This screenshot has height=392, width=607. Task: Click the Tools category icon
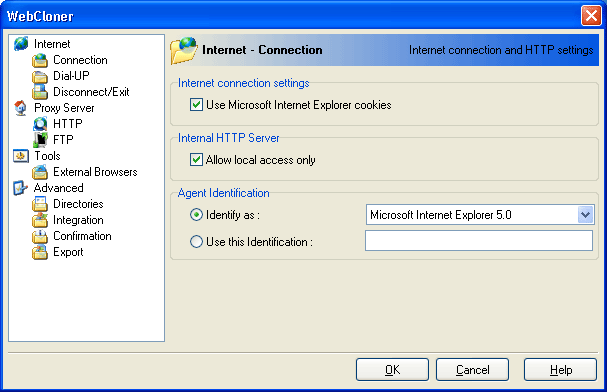pos(21,156)
